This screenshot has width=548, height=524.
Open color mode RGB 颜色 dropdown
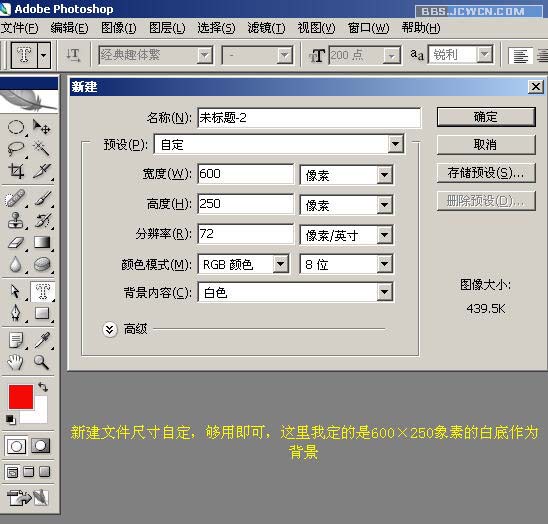click(281, 264)
